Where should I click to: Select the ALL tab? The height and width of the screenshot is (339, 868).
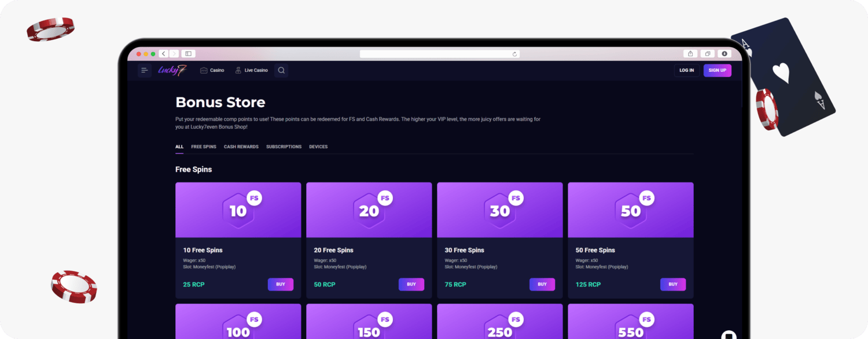pyautogui.click(x=179, y=147)
